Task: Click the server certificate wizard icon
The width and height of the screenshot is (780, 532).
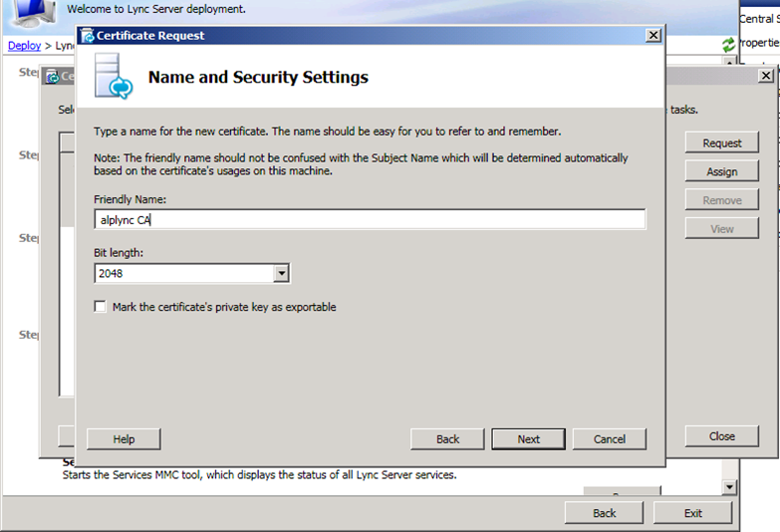Action: point(114,76)
